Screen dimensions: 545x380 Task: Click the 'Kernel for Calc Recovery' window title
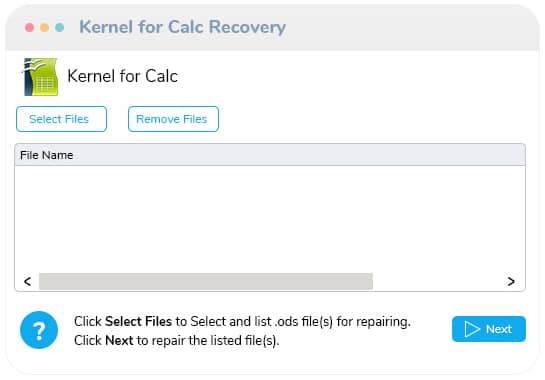point(182,27)
